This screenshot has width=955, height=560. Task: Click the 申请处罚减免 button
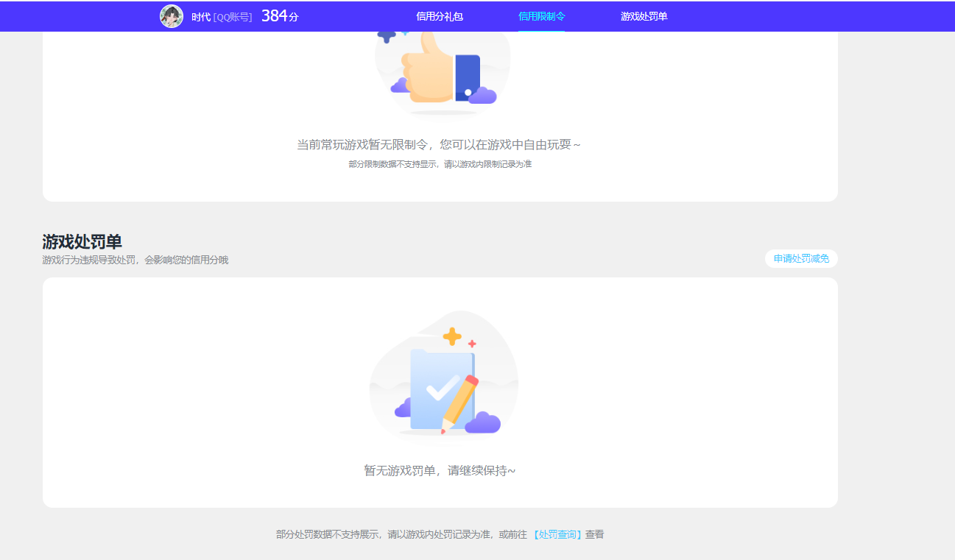801,258
